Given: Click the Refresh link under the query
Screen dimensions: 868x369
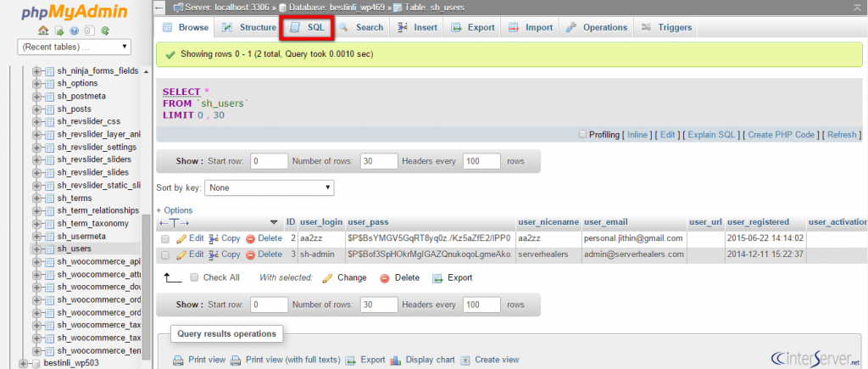Looking at the screenshot, I should [x=842, y=135].
